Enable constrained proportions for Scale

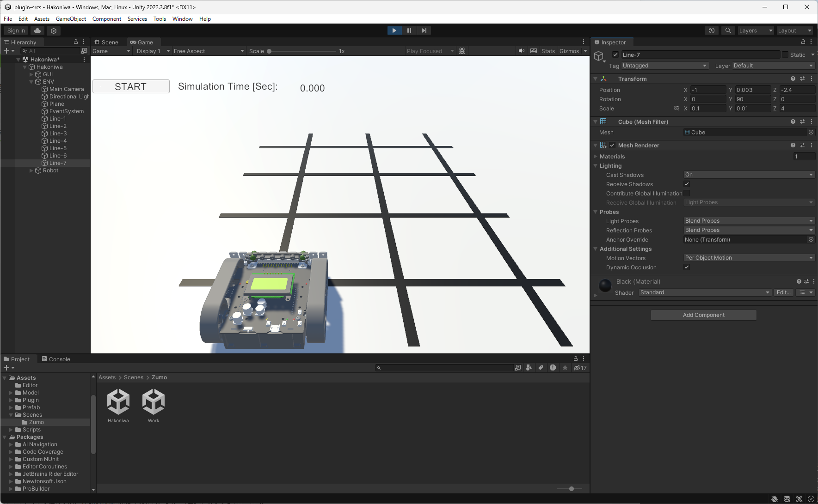tap(677, 108)
